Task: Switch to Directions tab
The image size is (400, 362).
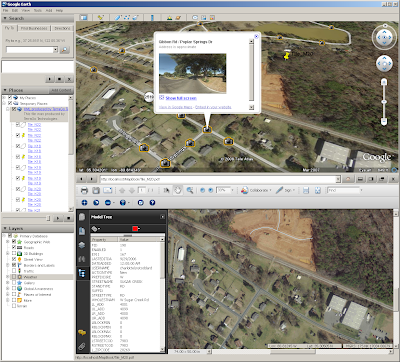Action: click(x=62, y=29)
